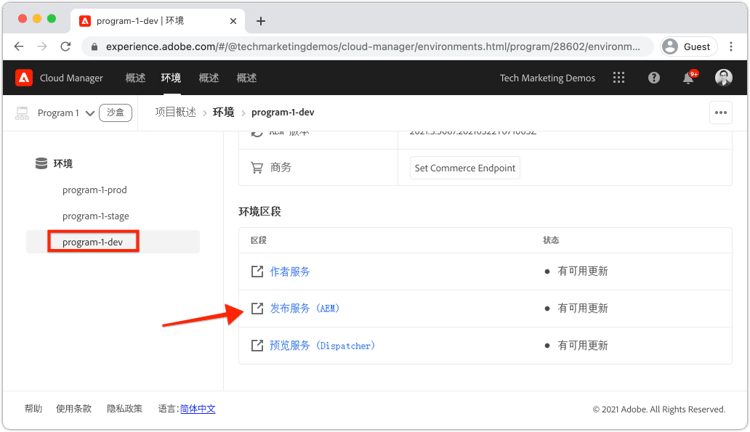Open the notifications bell icon
750x432 pixels.
point(689,77)
